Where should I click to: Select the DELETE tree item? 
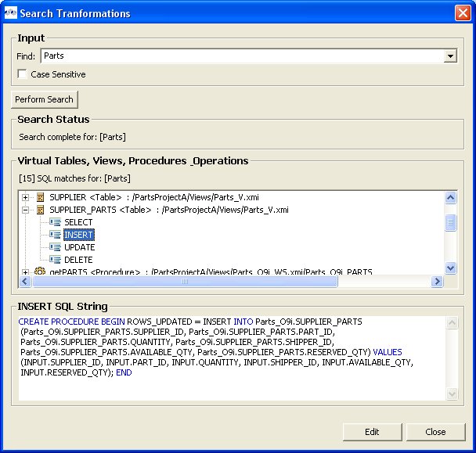coord(78,260)
